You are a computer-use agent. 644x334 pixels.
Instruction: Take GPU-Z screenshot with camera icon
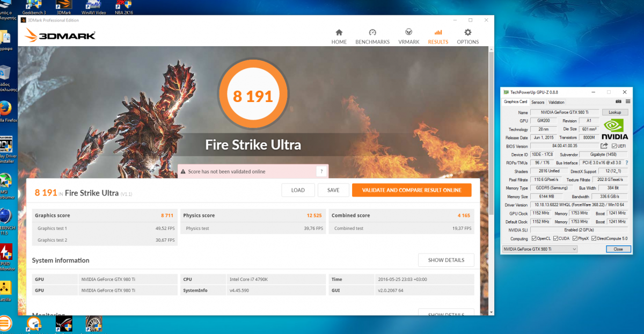pyautogui.click(x=618, y=101)
